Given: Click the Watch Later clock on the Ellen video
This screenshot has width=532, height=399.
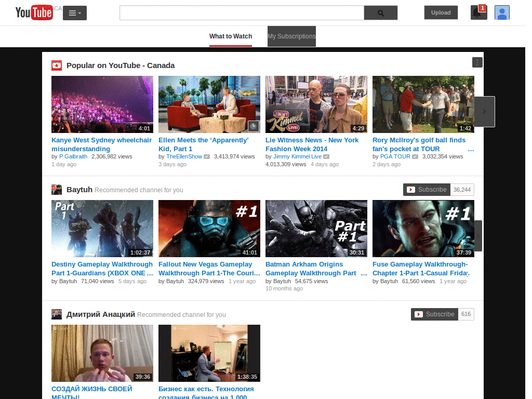Looking at the screenshot, I should [x=254, y=126].
